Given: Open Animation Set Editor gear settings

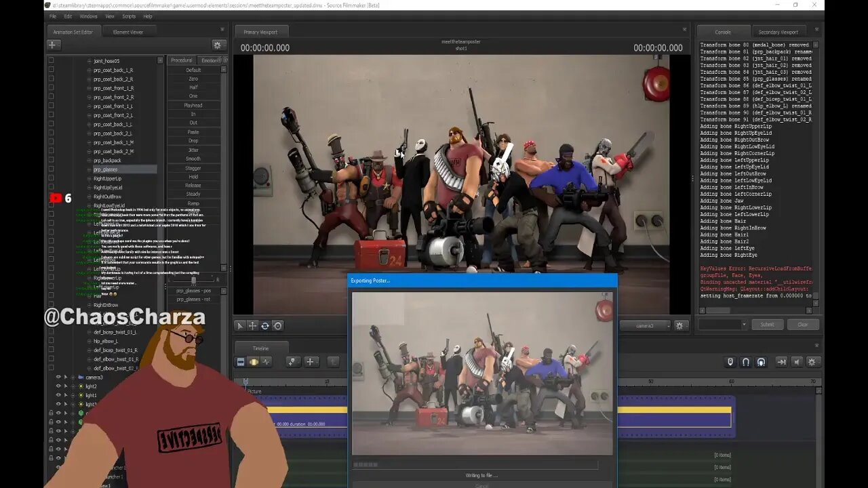Looking at the screenshot, I should point(218,45).
